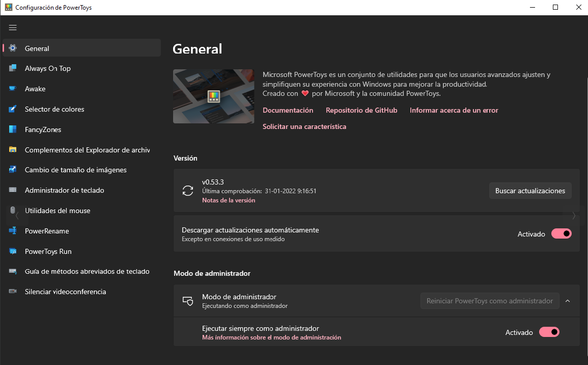Open the hamburger navigation menu

pos(13,28)
